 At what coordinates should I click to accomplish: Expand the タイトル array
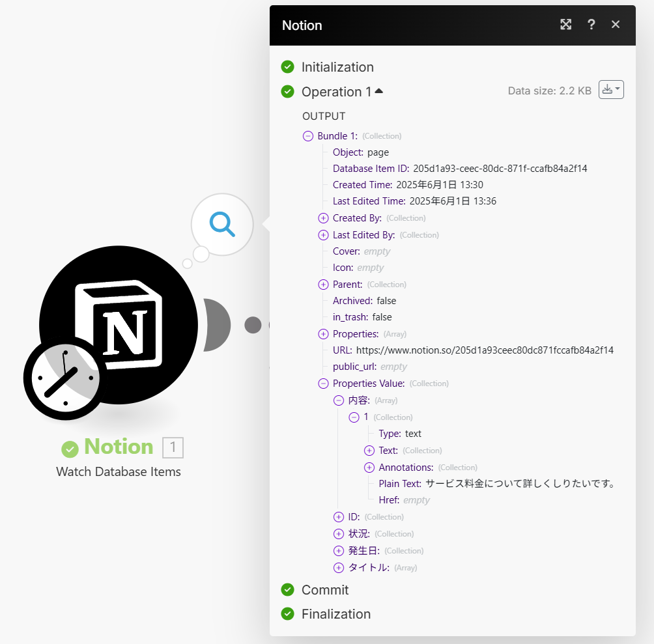tap(339, 568)
